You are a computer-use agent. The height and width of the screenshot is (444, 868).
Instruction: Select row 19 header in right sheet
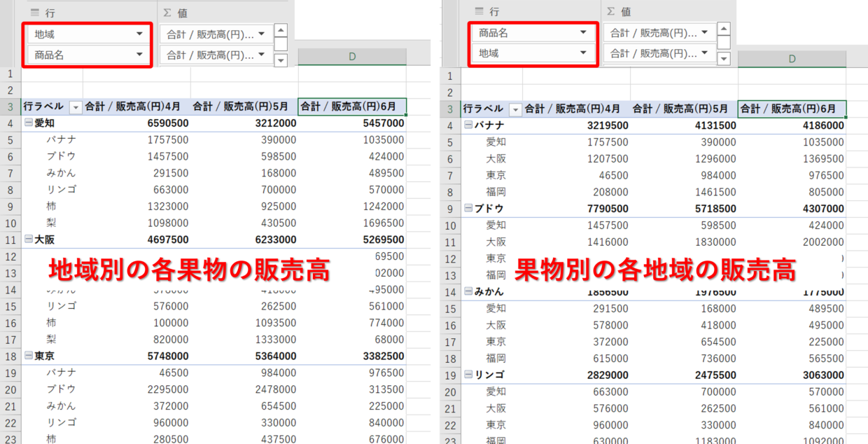coord(450,375)
